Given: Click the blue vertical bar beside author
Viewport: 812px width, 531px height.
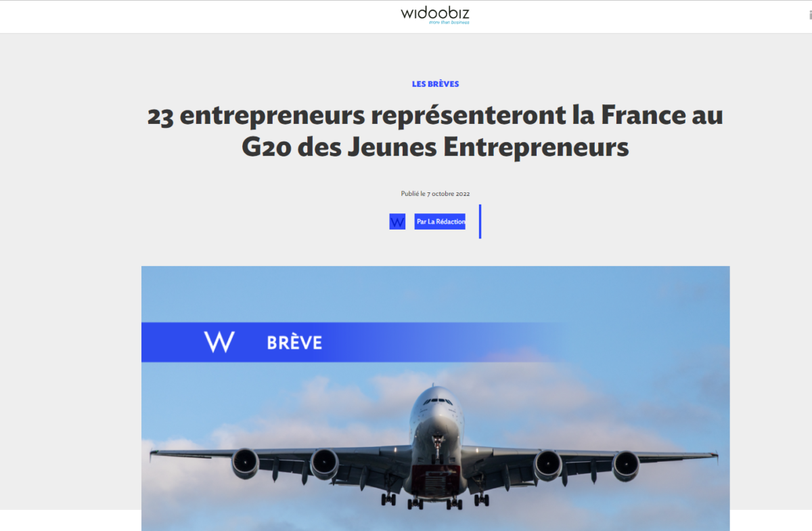Looking at the screenshot, I should click(480, 221).
